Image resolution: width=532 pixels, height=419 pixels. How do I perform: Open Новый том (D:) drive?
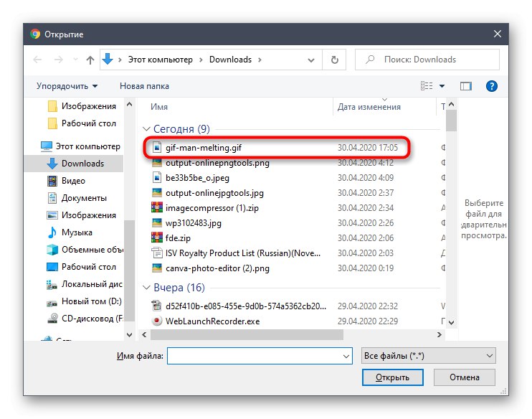click(84, 301)
